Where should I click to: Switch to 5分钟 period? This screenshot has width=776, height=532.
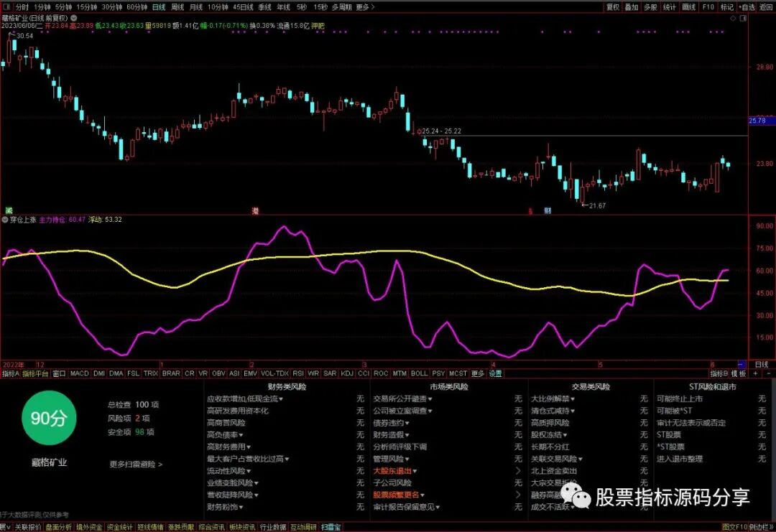click(63, 7)
